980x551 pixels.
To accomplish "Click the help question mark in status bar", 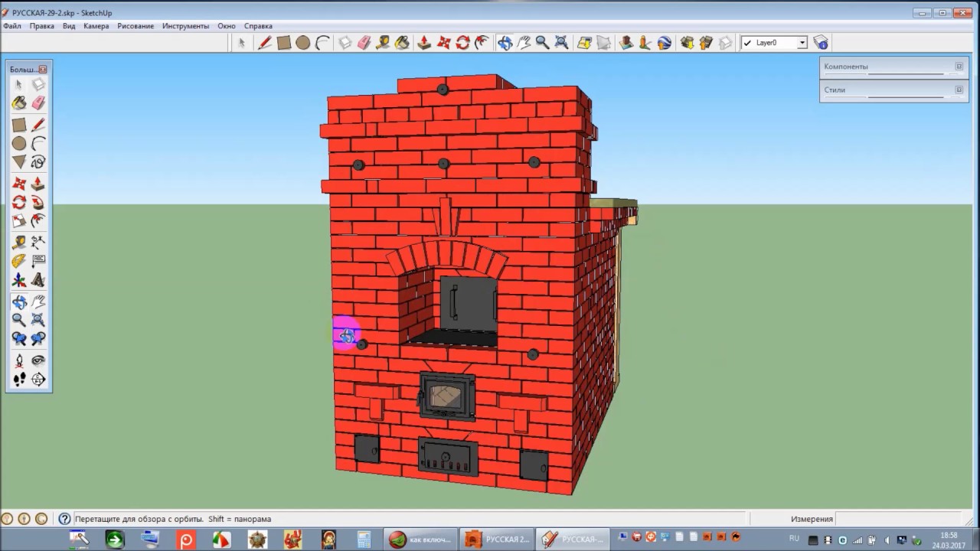I will (65, 519).
